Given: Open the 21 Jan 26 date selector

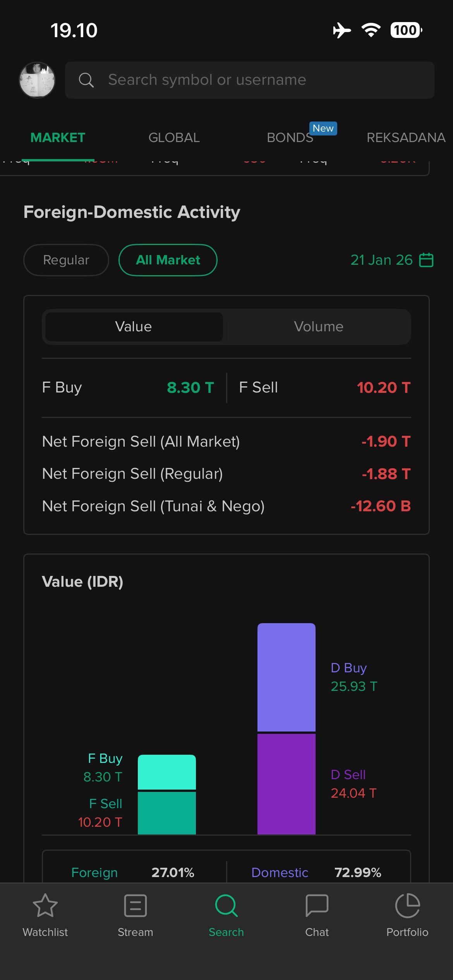Looking at the screenshot, I should 381,260.
